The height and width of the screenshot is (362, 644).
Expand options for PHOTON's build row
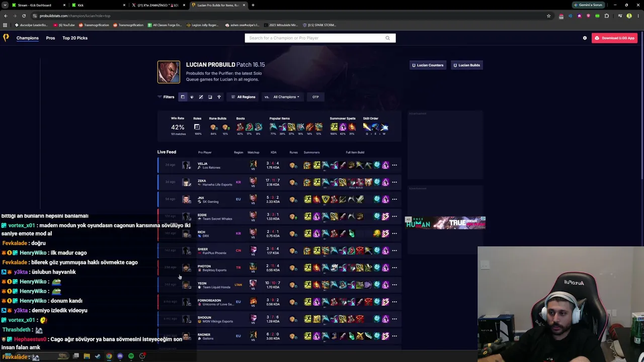[x=394, y=267]
